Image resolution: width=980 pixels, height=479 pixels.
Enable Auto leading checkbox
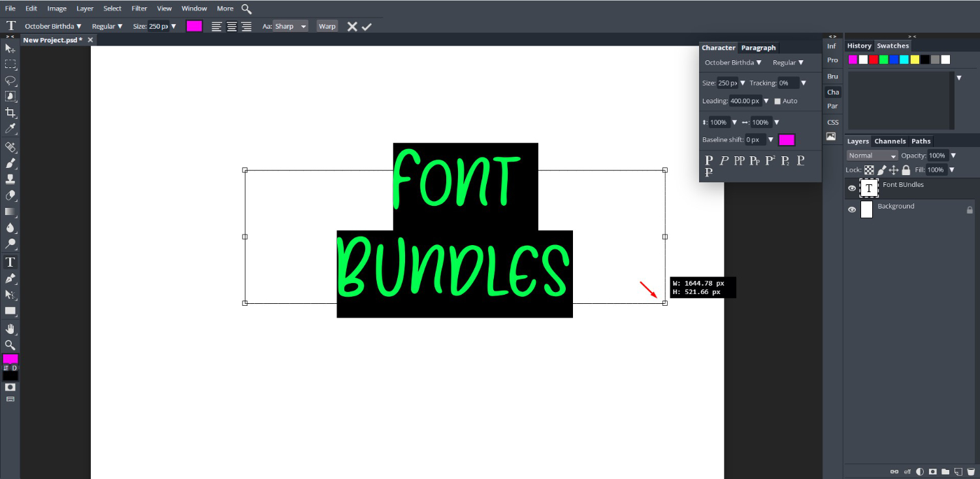click(x=777, y=101)
